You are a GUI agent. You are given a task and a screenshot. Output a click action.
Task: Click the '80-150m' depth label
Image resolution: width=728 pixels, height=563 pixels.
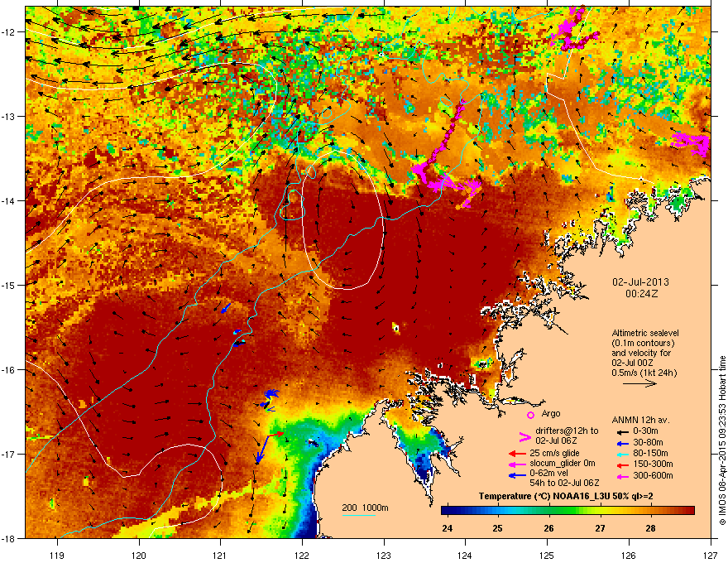click(x=650, y=454)
